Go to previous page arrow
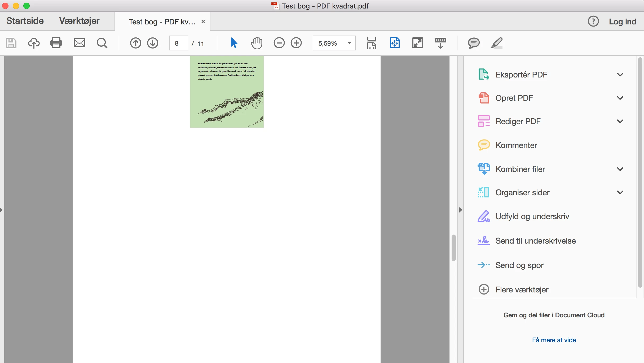The image size is (644, 363). click(135, 43)
